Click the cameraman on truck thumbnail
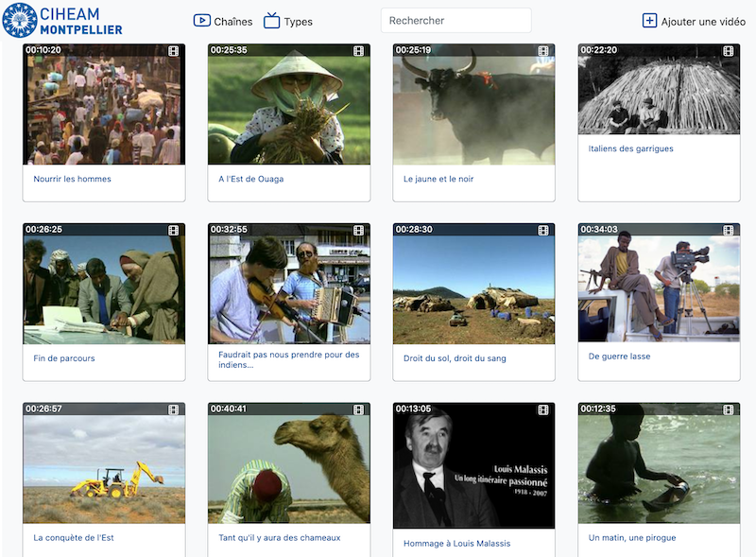This screenshot has width=756, height=557. coord(659,283)
